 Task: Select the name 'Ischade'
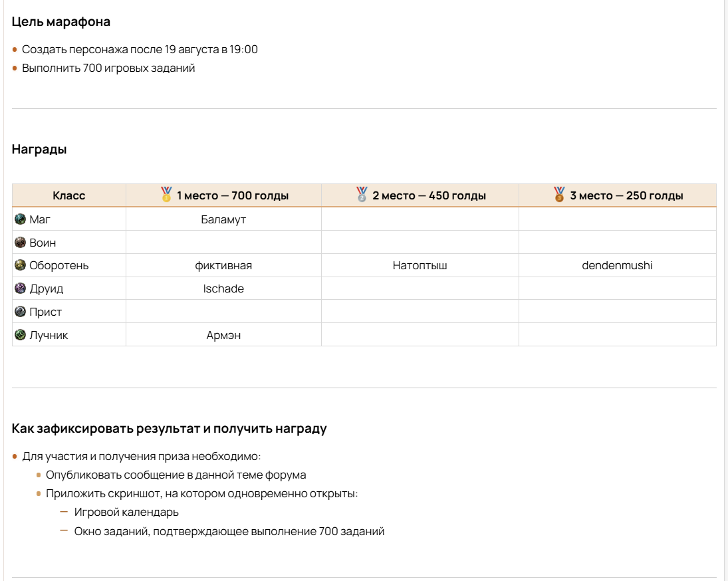click(x=223, y=289)
